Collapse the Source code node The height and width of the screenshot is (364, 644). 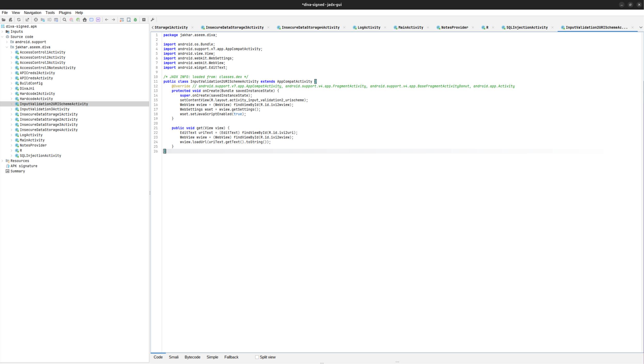point(2,37)
